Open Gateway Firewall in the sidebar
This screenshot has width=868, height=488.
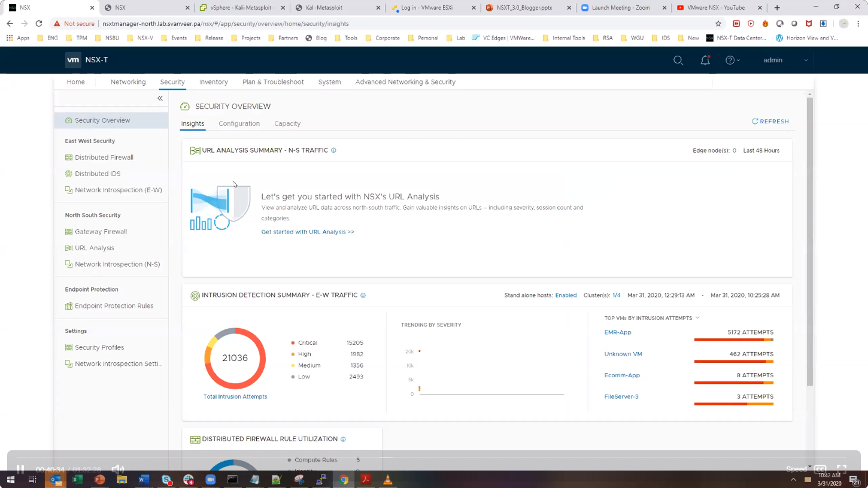(x=101, y=232)
